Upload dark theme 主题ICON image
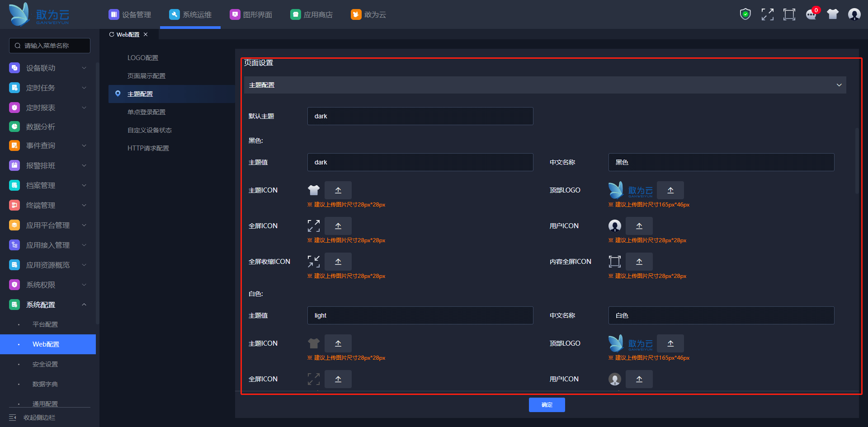The image size is (868, 427). coord(338,190)
